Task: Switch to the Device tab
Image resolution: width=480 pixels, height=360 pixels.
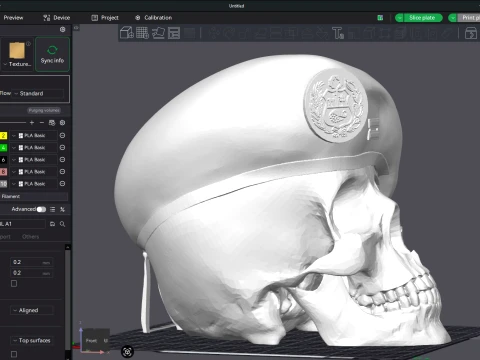Action: [57, 18]
